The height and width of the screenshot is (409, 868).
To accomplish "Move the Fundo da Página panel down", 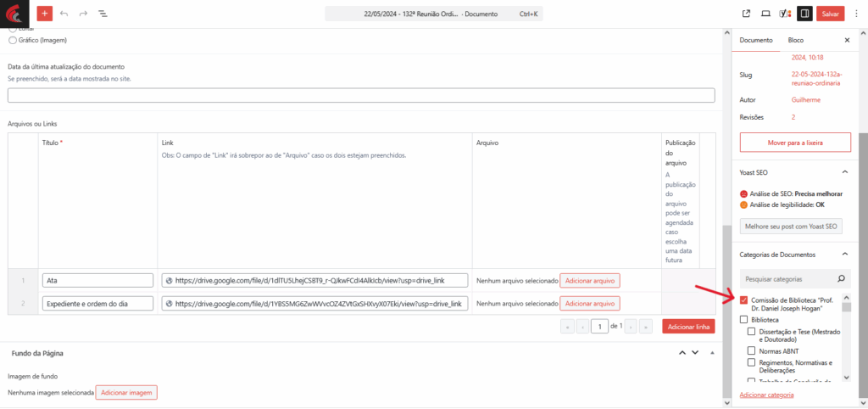I will (695, 353).
